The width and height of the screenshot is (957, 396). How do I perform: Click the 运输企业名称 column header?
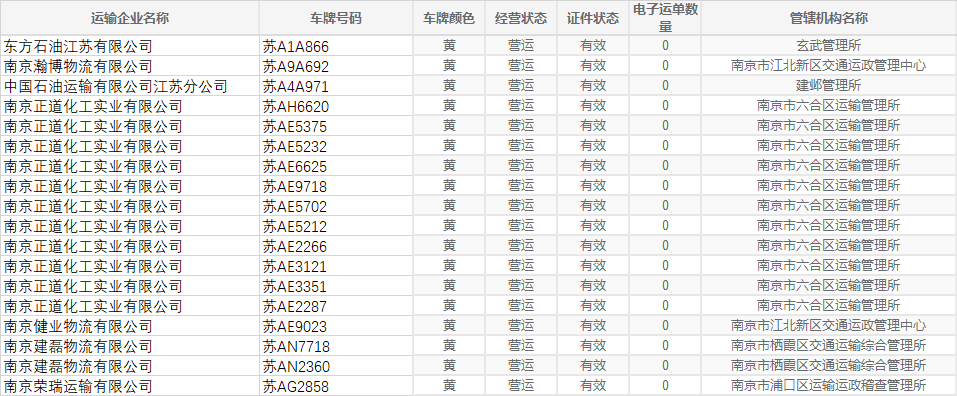tap(129, 18)
